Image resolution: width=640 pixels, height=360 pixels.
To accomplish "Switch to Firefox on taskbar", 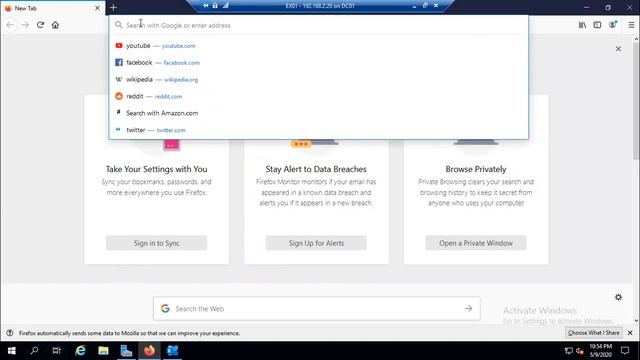I will (x=149, y=351).
